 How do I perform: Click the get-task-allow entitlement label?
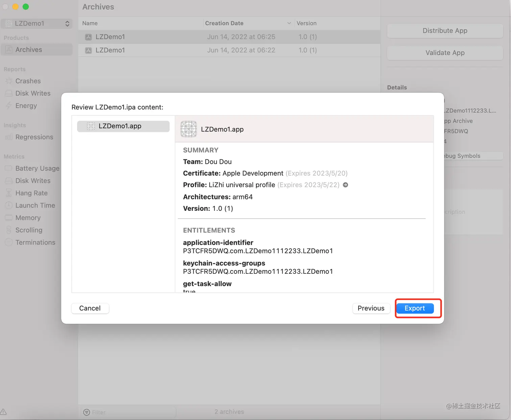(207, 284)
